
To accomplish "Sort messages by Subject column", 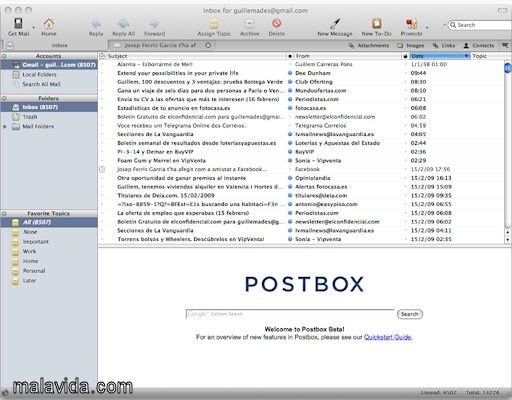I will (196, 56).
